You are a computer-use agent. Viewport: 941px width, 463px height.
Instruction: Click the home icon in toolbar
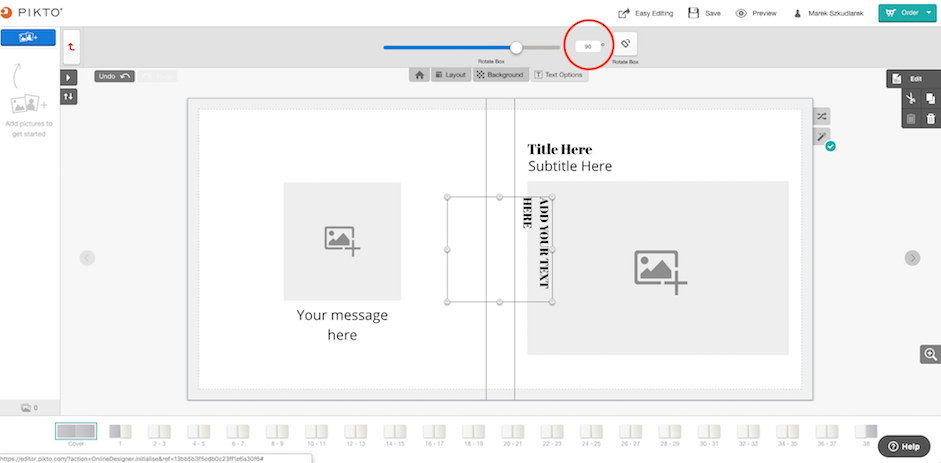pyautogui.click(x=419, y=75)
